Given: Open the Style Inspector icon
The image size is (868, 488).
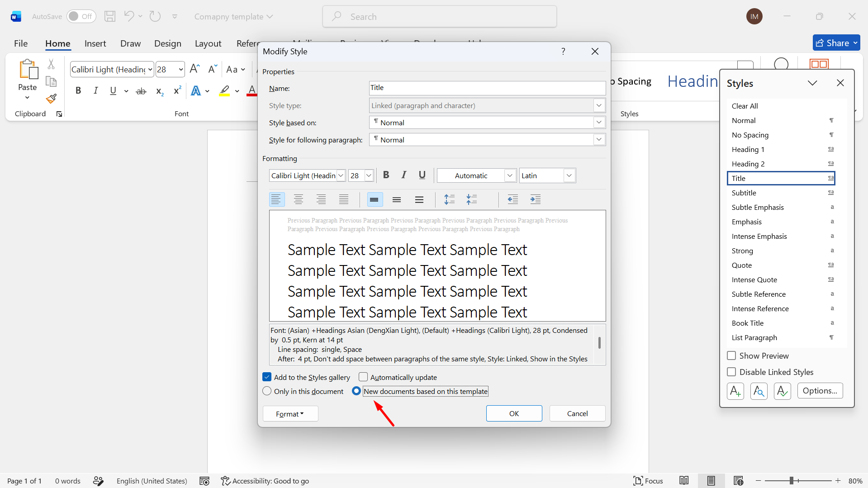Looking at the screenshot, I should pos(759,391).
